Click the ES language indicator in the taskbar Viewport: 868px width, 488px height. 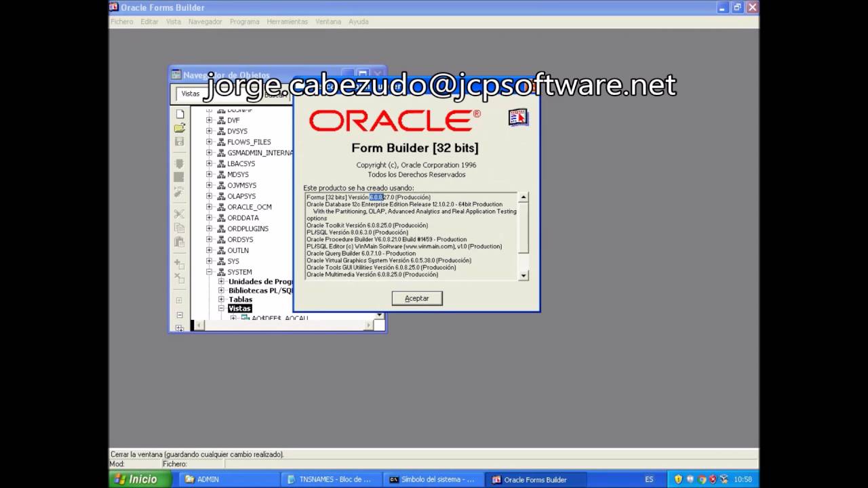tap(649, 479)
